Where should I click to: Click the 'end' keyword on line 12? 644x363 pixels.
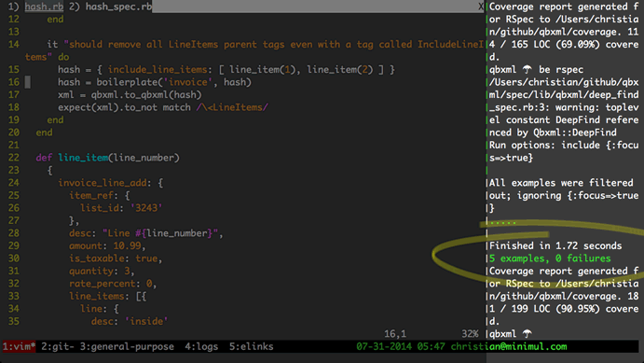[x=55, y=20]
